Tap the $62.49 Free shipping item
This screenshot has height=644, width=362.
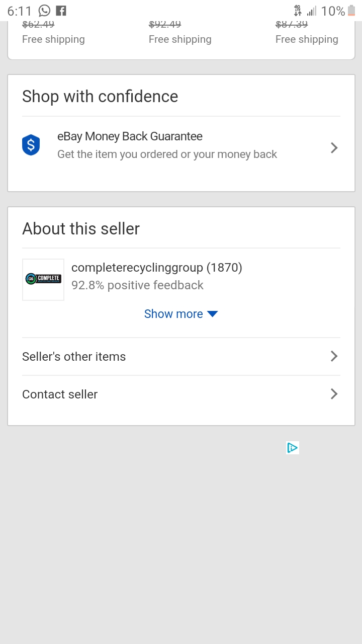pos(53,35)
